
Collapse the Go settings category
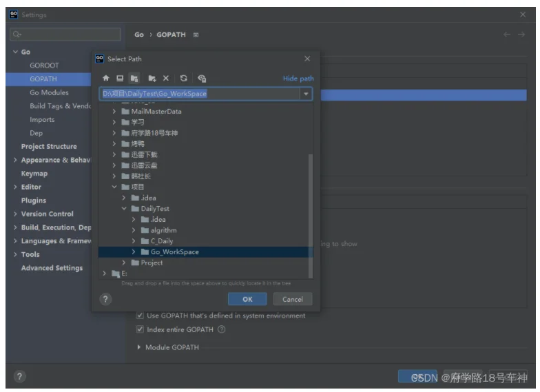15,52
